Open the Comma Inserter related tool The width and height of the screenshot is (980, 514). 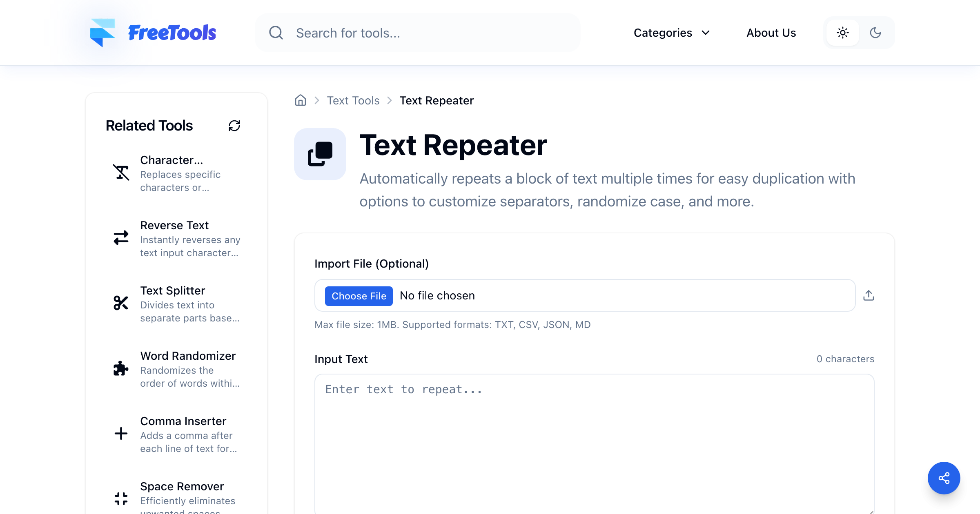click(176, 434)
